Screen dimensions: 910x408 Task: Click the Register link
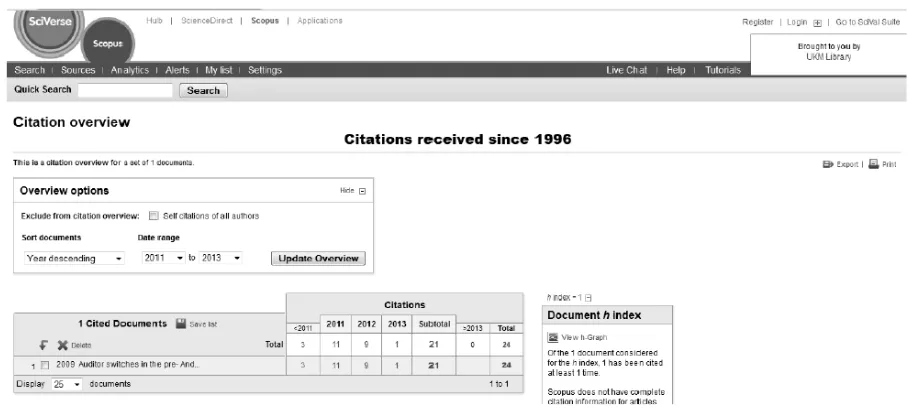(x=757, y=22)
